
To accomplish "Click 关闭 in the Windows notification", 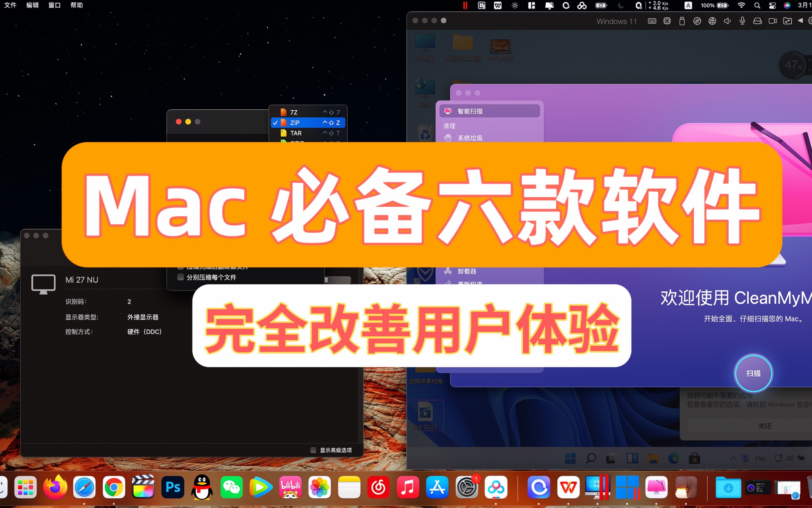I will pyautogui.click(x=765, y=426).
